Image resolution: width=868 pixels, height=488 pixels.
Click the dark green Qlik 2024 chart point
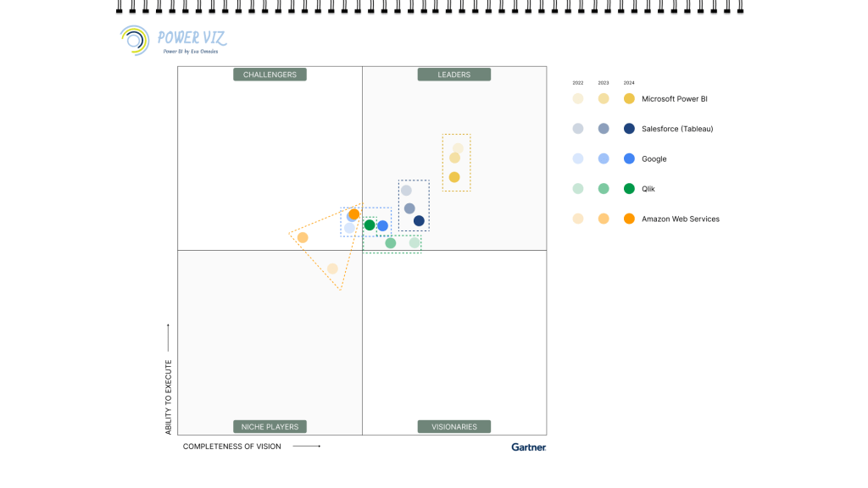pyautogui.click(x=370, y=225)
